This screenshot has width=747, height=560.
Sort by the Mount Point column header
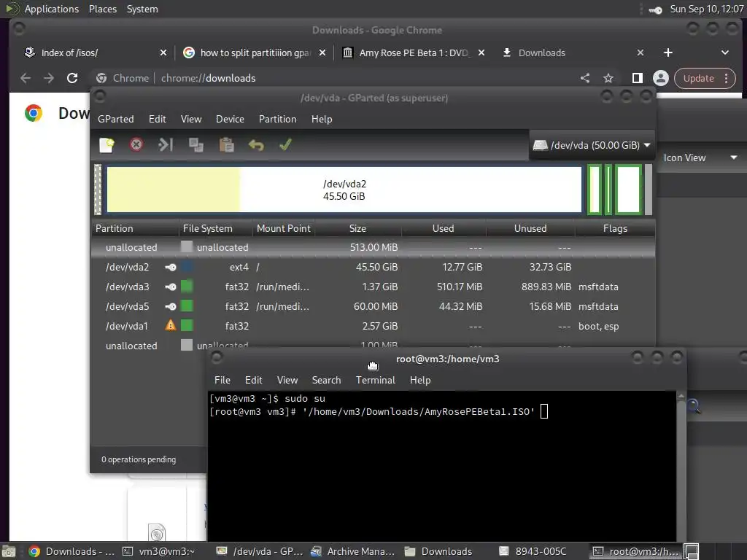[284, 228]
